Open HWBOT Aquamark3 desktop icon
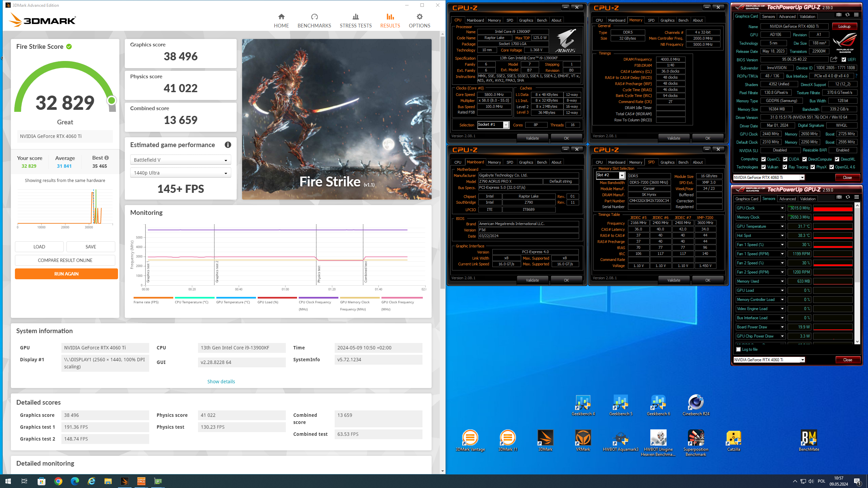The width and height of the screenshot is (868, 488). click(x=620, y=441)
